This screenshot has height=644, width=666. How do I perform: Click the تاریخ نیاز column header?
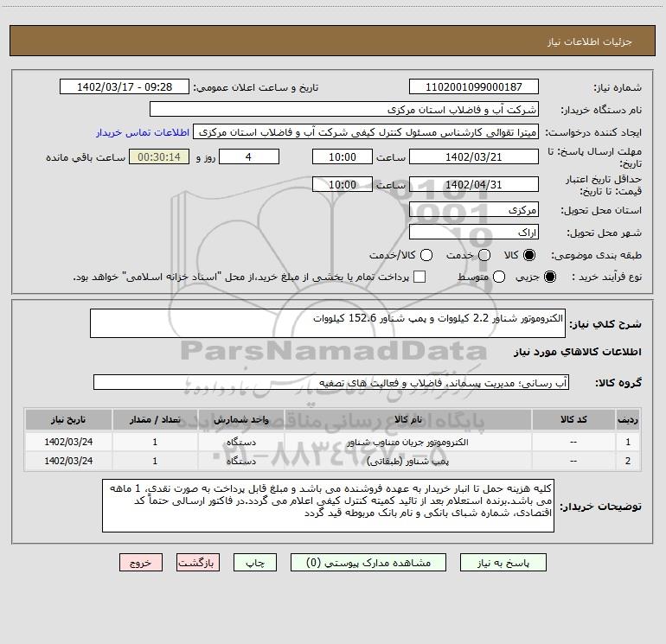[x=68, y=419]
